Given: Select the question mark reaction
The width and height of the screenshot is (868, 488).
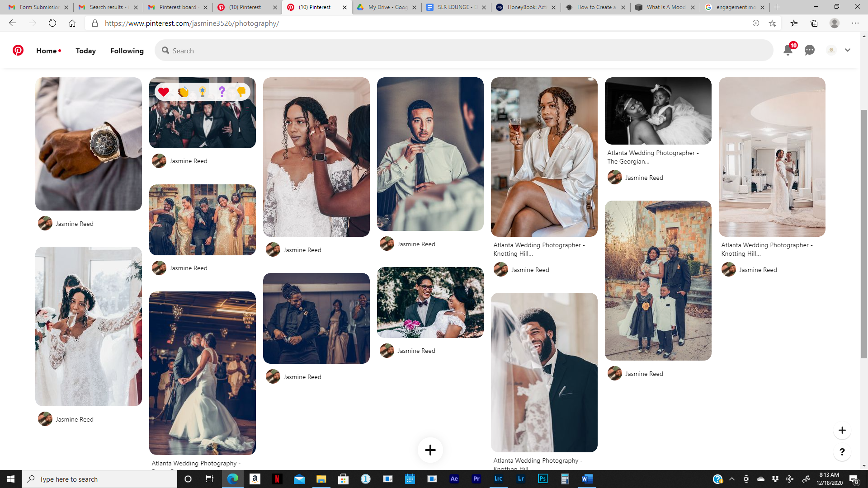Looking at the screenshot, I should coord(222,92).
